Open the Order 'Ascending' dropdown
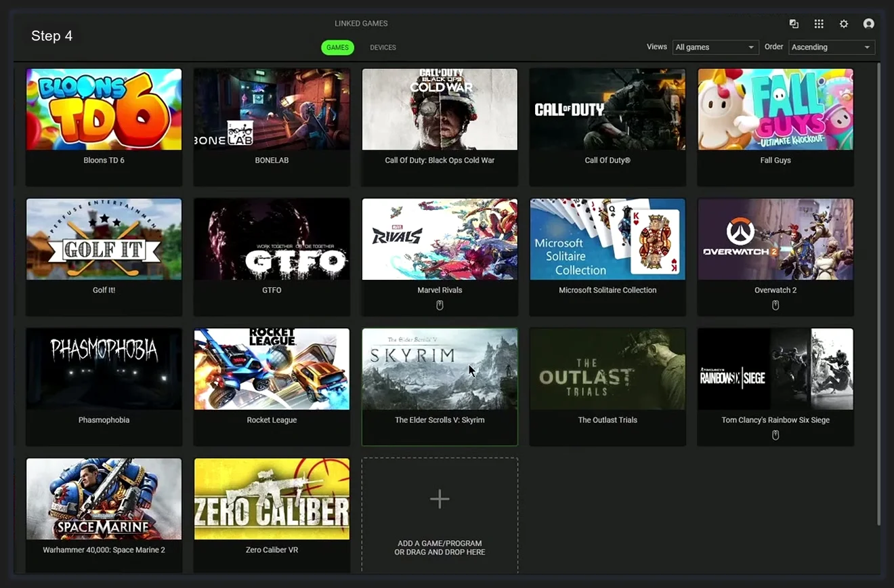 (x=832, y=47)
